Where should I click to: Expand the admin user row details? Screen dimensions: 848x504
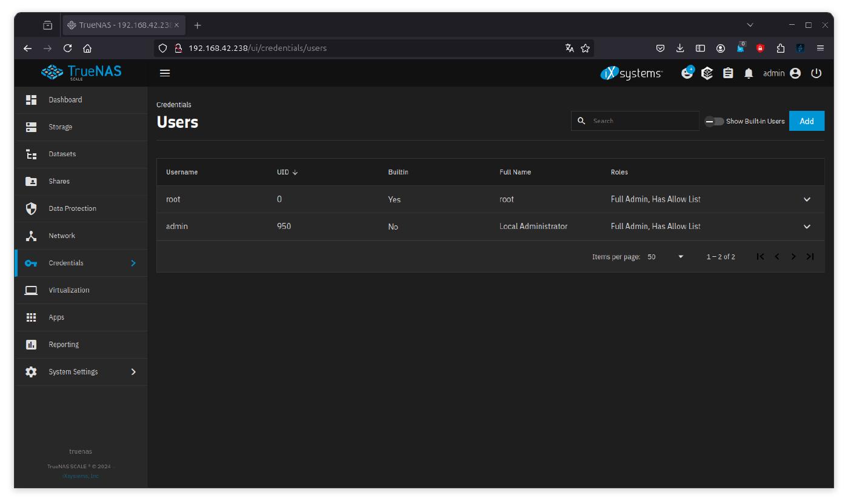point(806,227)
